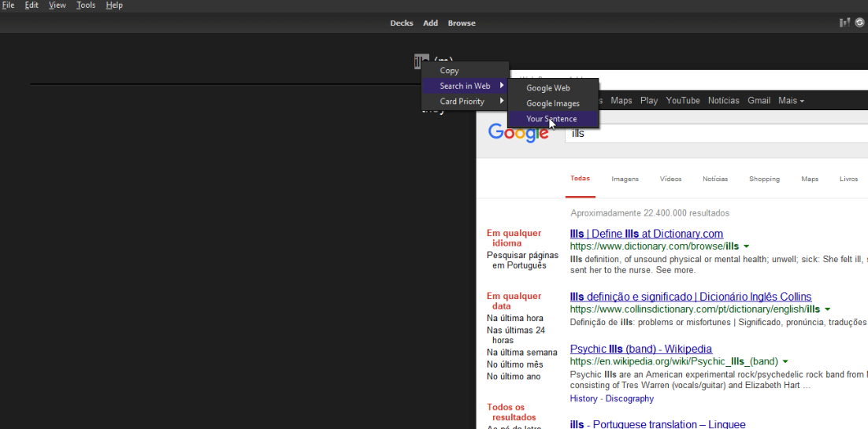Switch to the Vídeos tab
Viewport: 868px width, 429px height.
[670, 179]
